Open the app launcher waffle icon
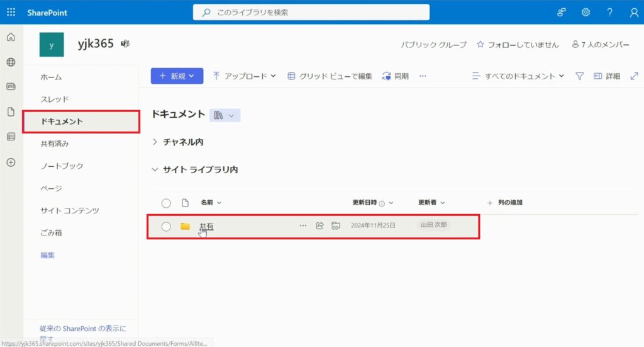The image size is (644, 347). pos(11,13)
